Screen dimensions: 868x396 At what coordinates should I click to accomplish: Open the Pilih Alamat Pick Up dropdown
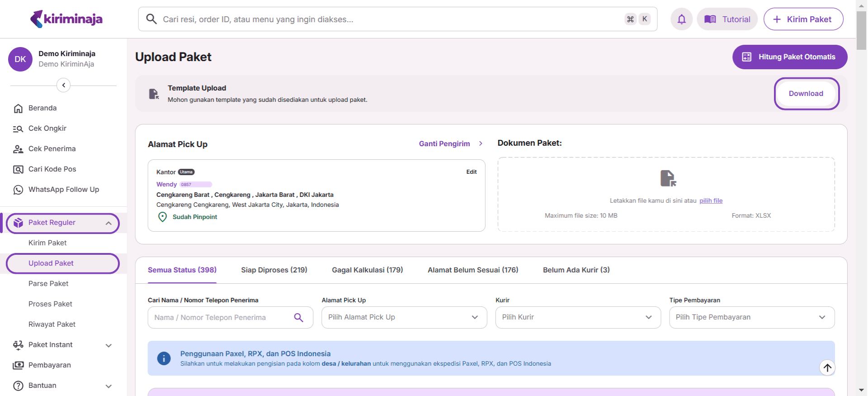(x=404, y=317)
